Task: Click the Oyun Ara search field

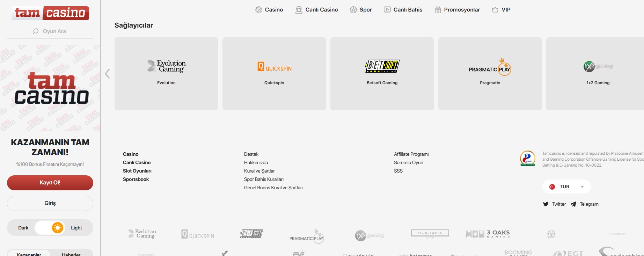Action: click(x=50, y=31)
